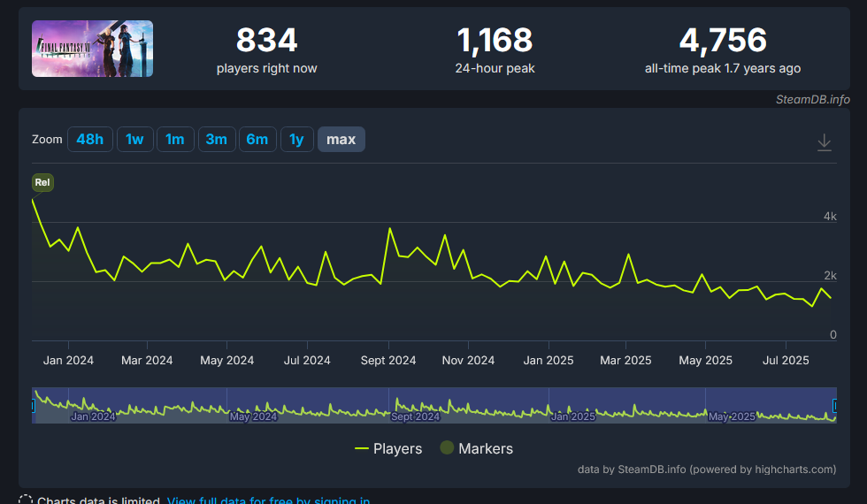Toggle the Markers series in legend
Screen dimensions: 867x504
[477, 448]
